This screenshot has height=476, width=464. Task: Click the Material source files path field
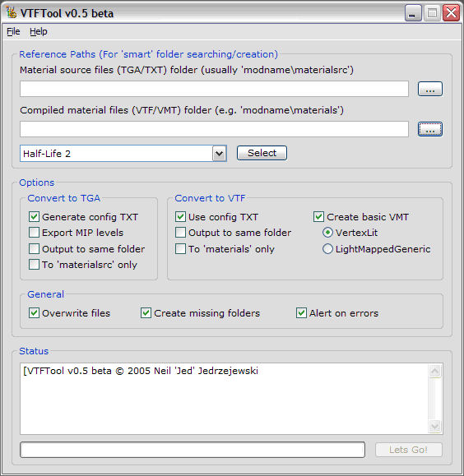click(214, 89)
